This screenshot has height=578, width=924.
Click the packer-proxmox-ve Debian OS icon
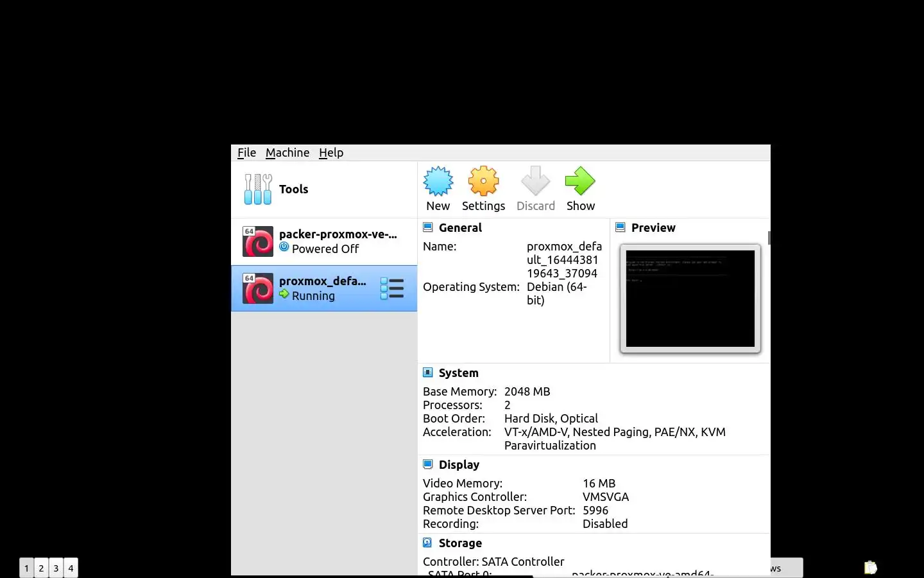click(258, 241)
